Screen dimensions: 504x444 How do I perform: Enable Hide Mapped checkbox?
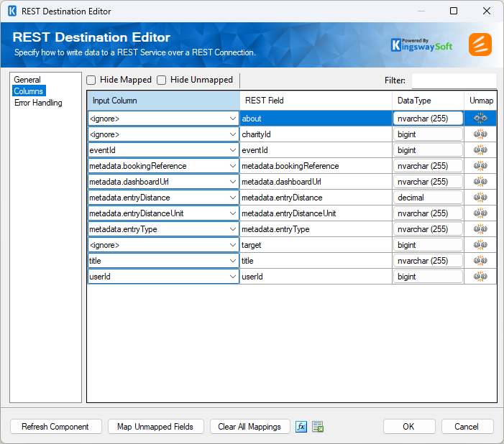click(x=91, y=80)
